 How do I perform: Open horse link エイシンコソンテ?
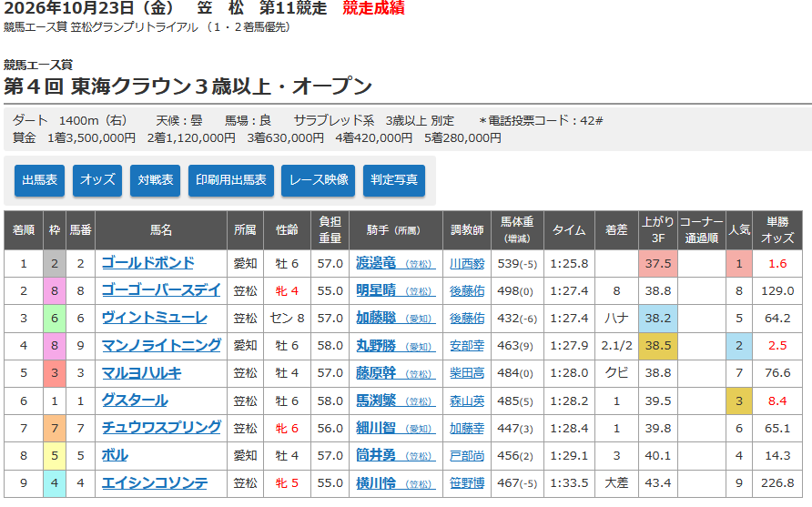pyautogui.click(x=155, y=482)
